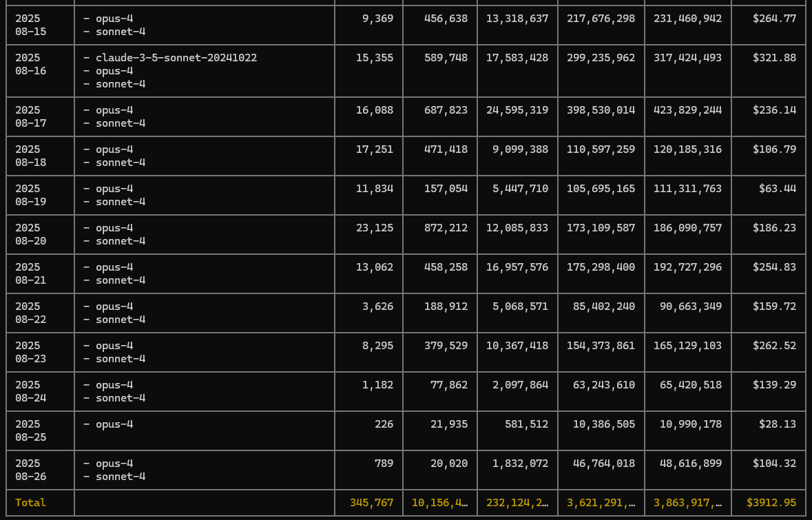Click the 687,823 output tokens cell
Image resolution: width=812 pixels, height=520 pixels.
click(x=447, y=110)
